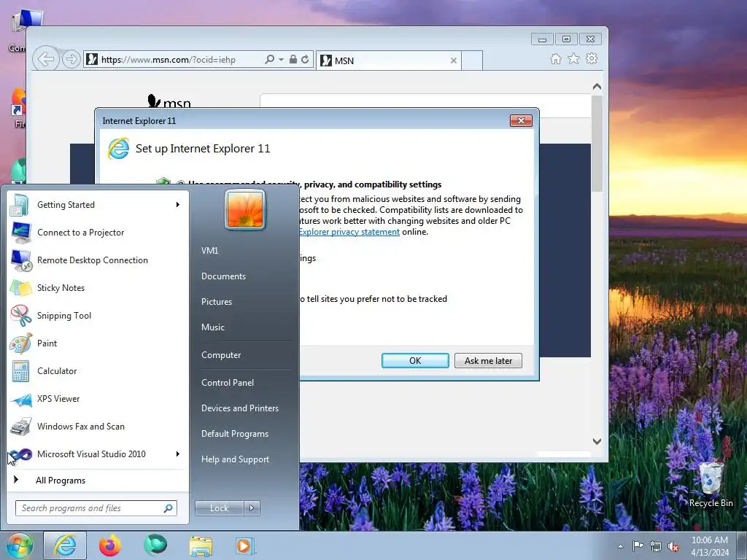Open the Snipping Tool scissors icon

(x=20, y=315)
